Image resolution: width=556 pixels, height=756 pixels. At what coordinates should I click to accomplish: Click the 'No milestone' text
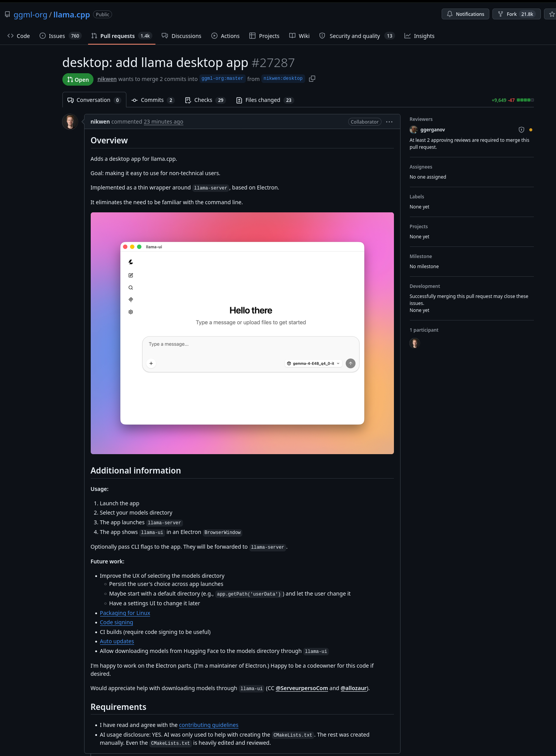(424, 267)
